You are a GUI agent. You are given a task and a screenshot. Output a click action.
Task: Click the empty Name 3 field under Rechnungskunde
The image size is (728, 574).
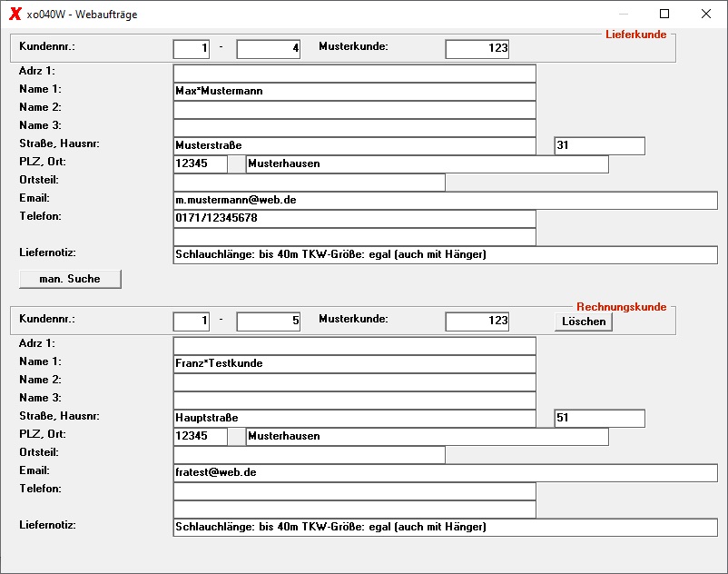[x=355, y=401]
